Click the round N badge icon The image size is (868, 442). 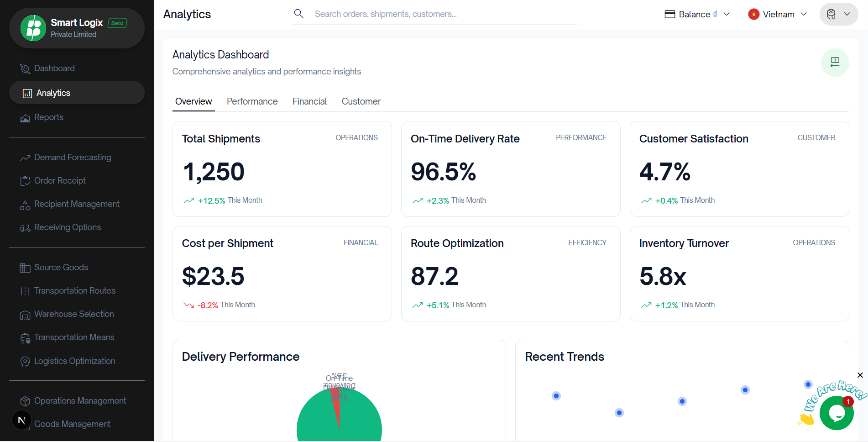coord(21,420)
